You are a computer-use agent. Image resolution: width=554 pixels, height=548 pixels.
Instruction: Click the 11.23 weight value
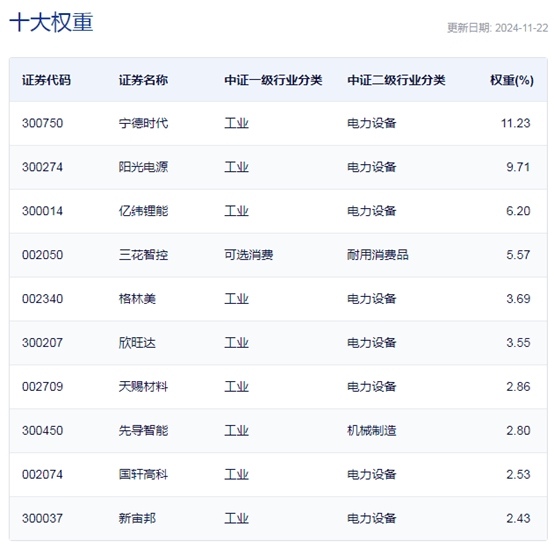(x=515, y=123)
